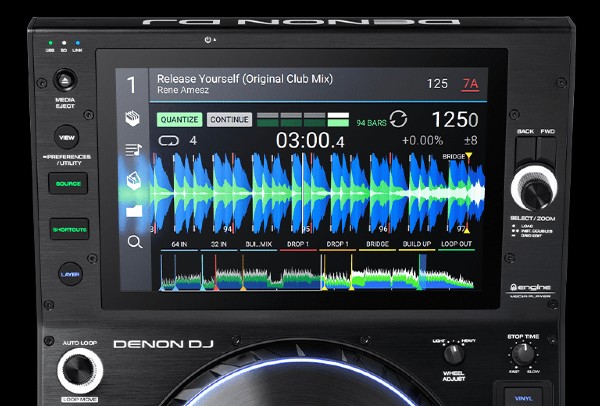
Task: Tap the 125 track BPM value
Action: 437,84
